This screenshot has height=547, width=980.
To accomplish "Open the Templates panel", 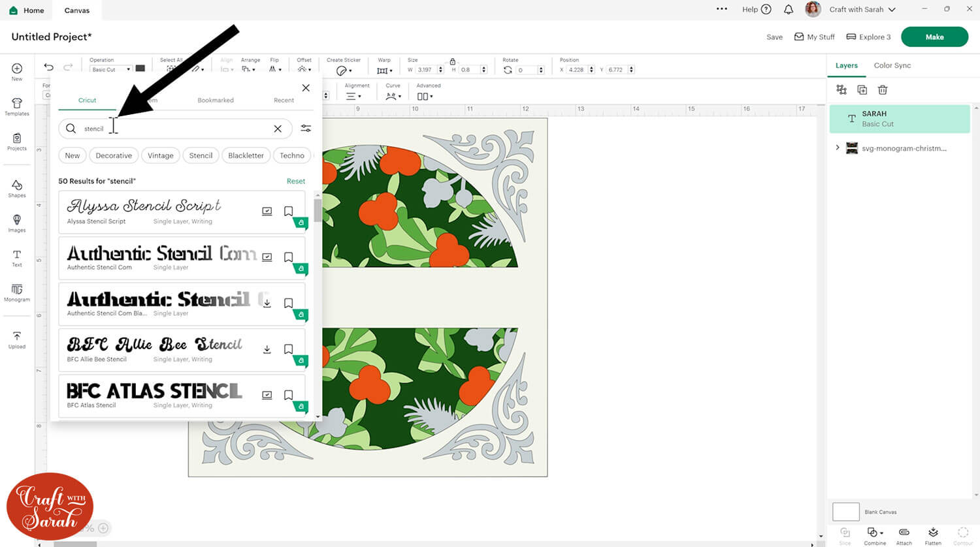I will [16, 106].
